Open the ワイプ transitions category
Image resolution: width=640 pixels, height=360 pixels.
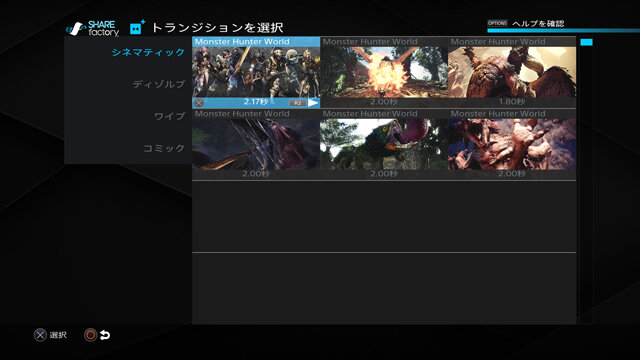point(169,116)
